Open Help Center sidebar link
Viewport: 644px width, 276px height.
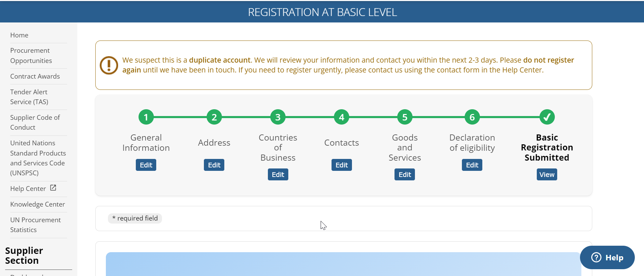point(28,189)
